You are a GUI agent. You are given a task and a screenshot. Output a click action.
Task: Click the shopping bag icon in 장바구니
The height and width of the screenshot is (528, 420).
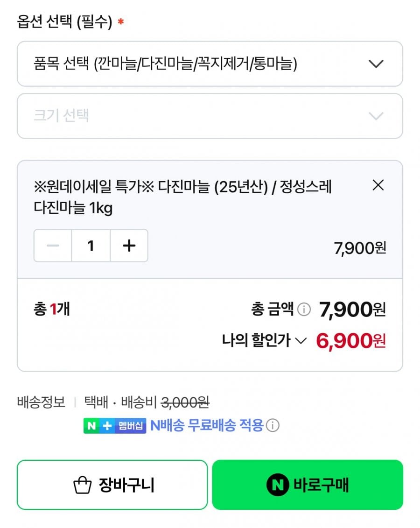click(83, 485)
